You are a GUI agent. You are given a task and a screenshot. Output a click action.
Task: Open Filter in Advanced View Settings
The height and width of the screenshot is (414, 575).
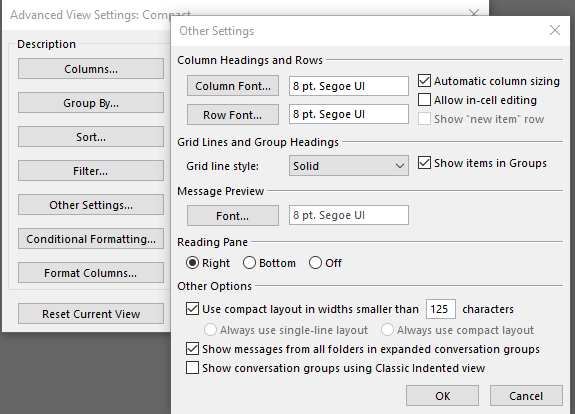(91, 171)
